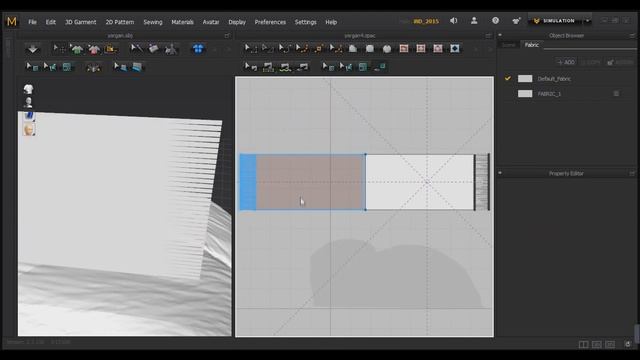Image resolution: width=640 pixels, height=360 pixels.
Task: Select the Add Point/Split Line tool
Action: [x=319, y=49]
